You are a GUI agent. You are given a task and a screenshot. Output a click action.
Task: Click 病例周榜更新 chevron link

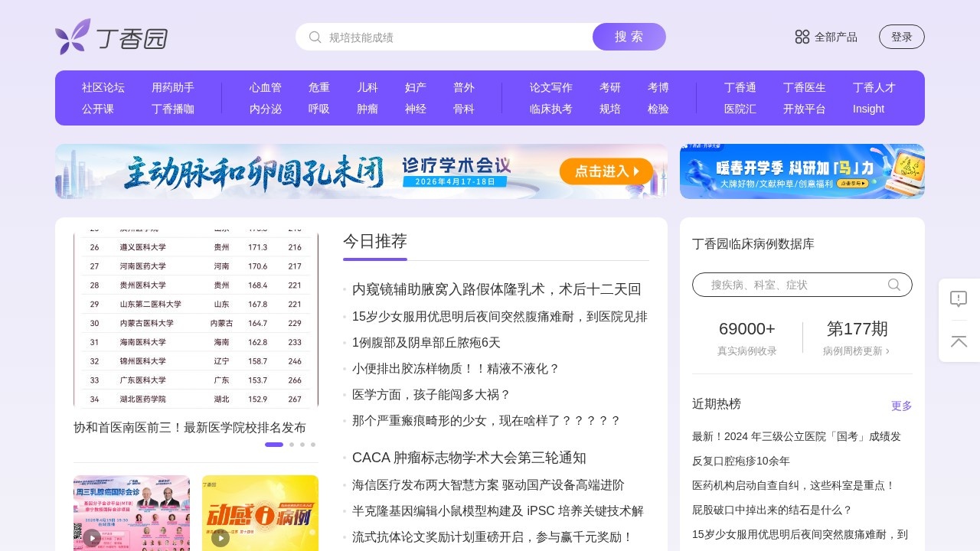tap(857, 351)
